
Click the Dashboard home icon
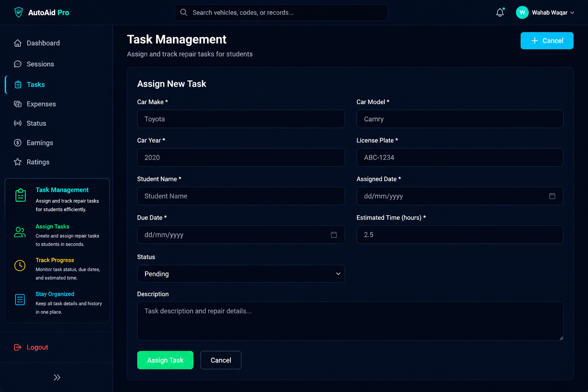[x=18, y=43]
